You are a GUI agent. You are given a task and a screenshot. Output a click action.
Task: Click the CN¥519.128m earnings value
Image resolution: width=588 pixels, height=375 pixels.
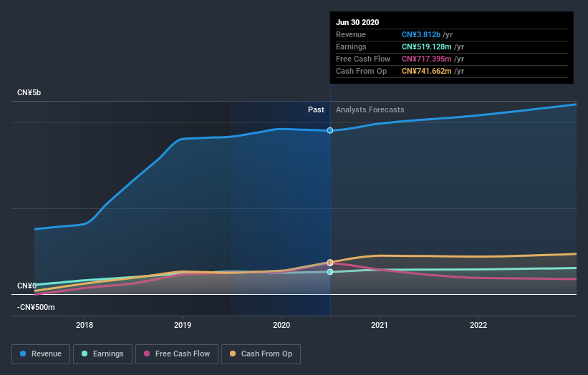click(426, 47)
